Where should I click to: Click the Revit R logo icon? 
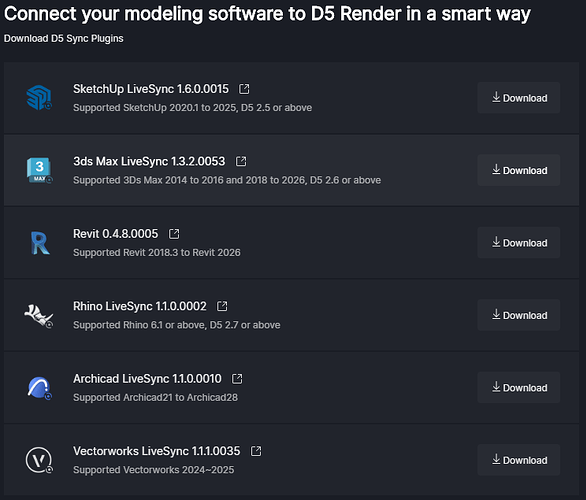[40, 243]
